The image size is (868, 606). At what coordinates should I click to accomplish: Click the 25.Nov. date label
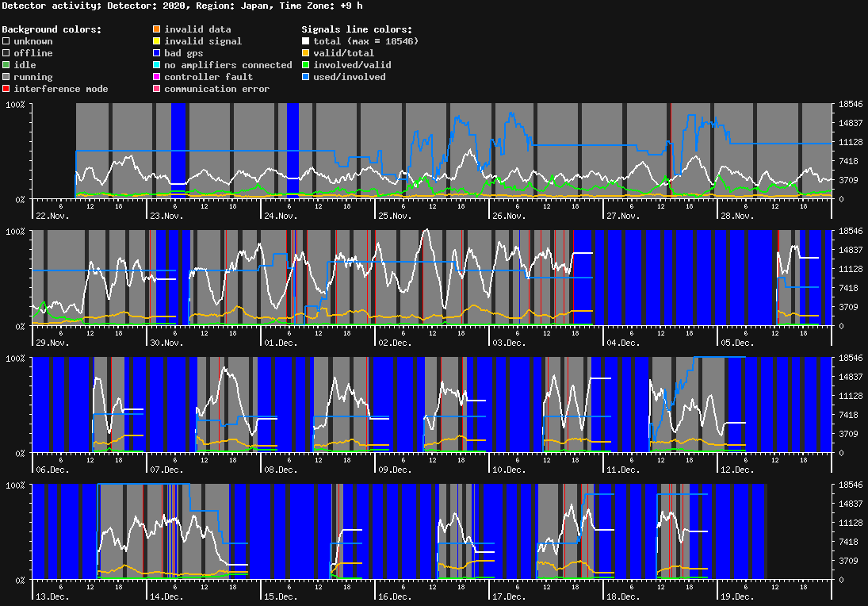click(x=393, y=216)
